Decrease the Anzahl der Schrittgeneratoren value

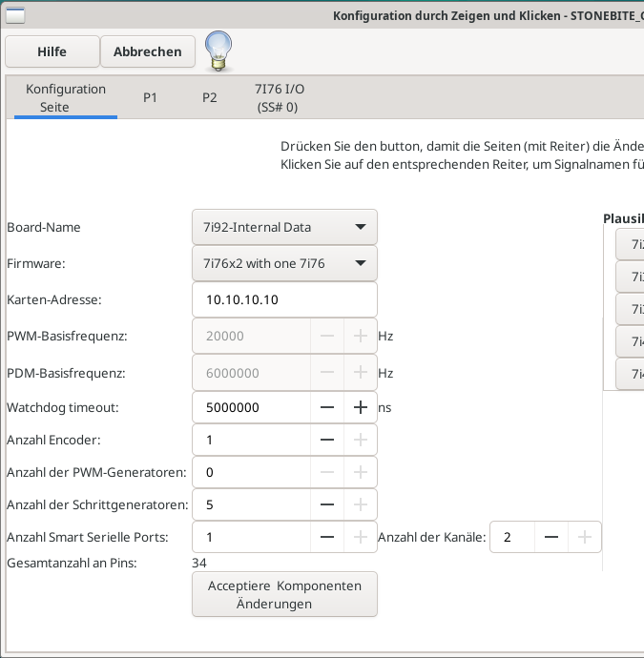327,504
